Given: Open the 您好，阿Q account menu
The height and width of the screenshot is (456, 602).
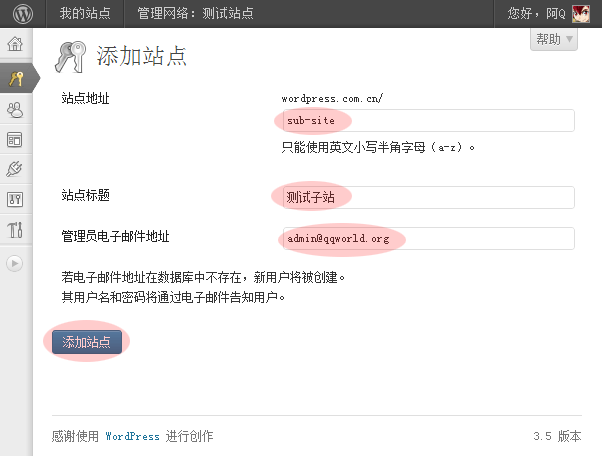Looking at the screenshot, I should click(x=537, y=13).
